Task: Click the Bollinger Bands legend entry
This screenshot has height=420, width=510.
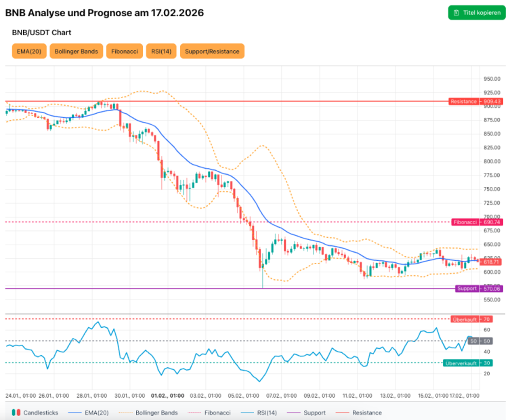Action: point(150,413)
